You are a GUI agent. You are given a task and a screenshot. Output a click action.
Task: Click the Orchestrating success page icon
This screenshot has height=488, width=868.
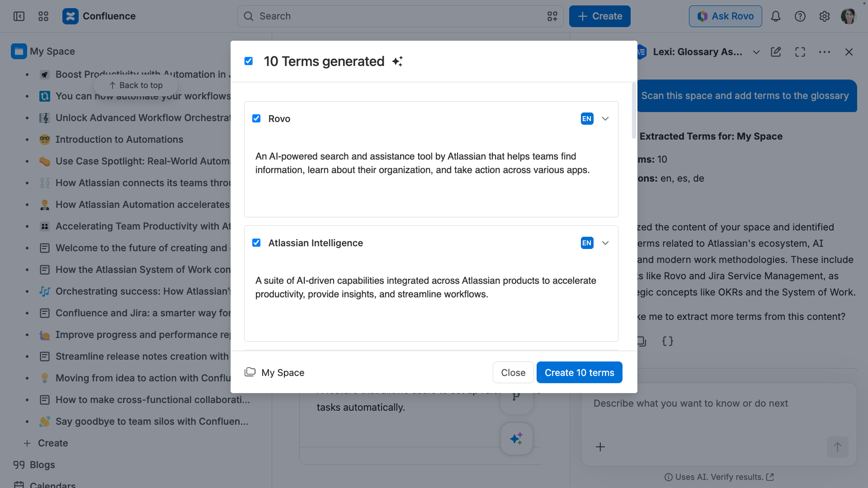tap(45, 291)
